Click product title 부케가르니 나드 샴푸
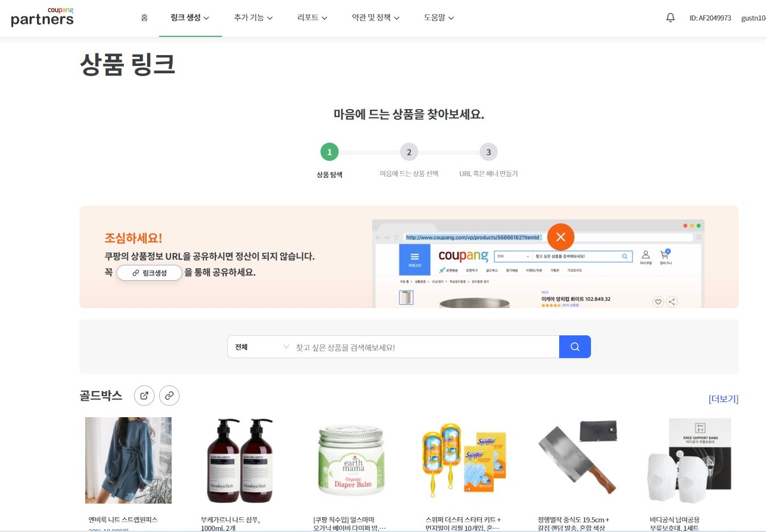Image resolution: width=766 pixels, height=532 pixels. pos(230,523)
